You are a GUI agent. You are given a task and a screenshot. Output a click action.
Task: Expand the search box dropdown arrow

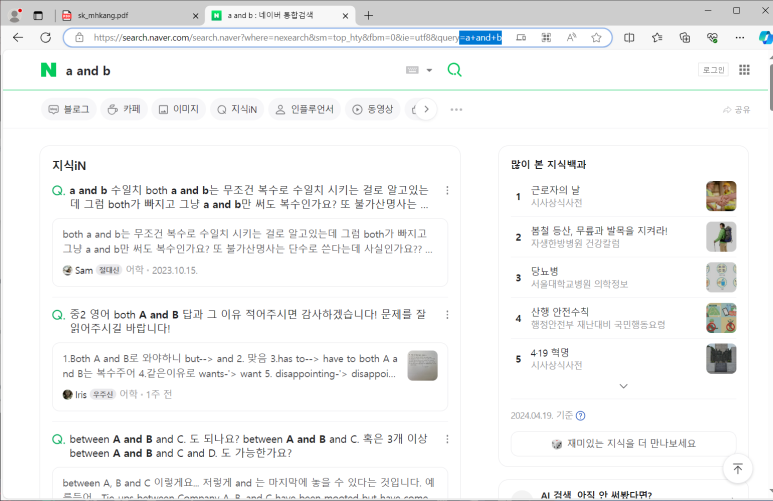(429, 71)
